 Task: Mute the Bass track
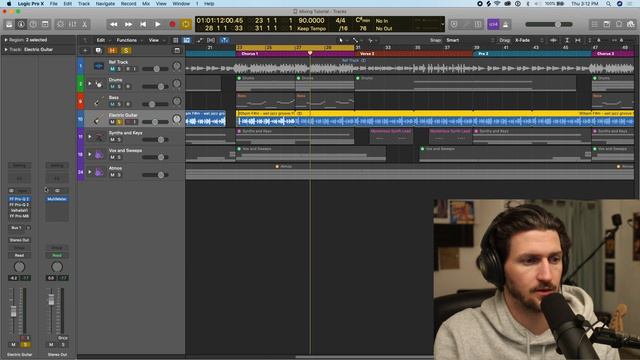coord(112,104)
